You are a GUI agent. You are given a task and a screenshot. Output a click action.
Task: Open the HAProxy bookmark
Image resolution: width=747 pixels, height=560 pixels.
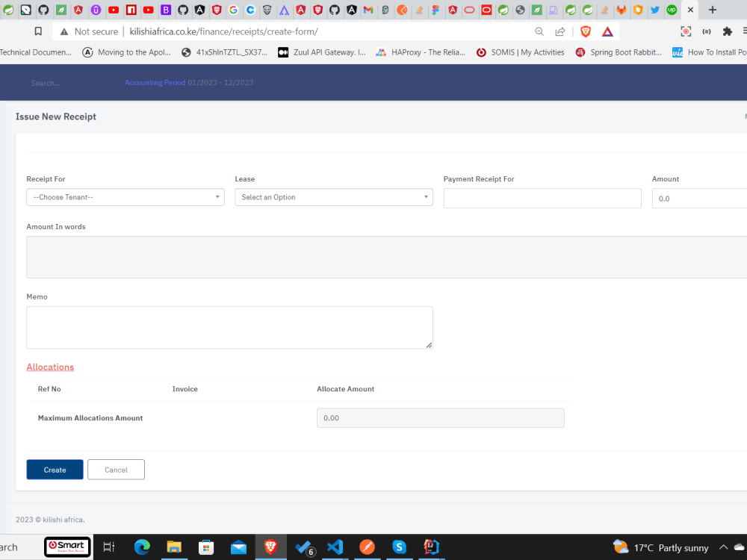coord(421,52)
